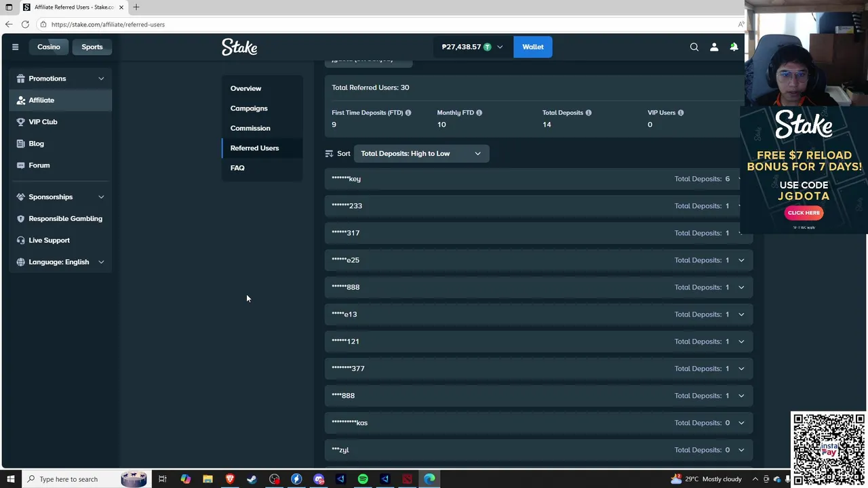Click the Windows Start button
The width and height of the screenshot is (868, 488).
[x=10, y=479]
